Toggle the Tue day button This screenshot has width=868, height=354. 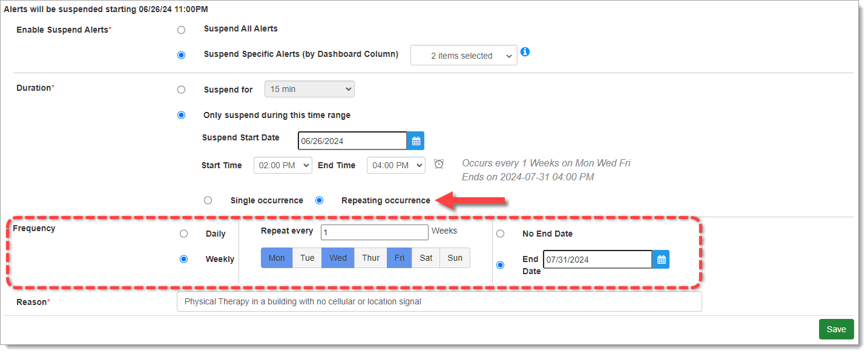point(307,258)
